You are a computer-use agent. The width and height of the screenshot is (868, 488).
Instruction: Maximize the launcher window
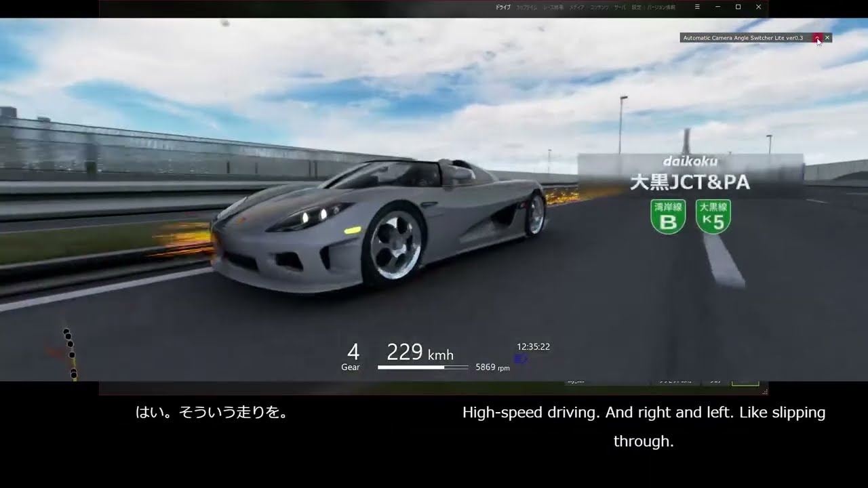click(738, 7)
